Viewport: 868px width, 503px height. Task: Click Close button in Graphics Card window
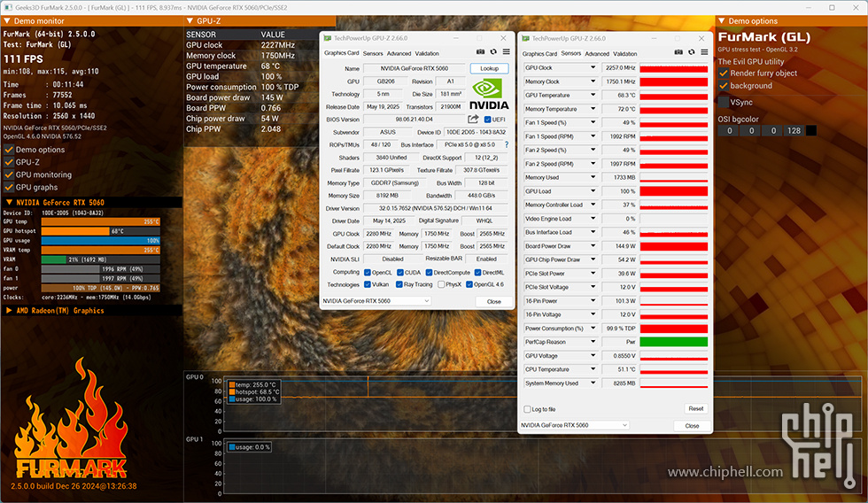coord(494,302)
